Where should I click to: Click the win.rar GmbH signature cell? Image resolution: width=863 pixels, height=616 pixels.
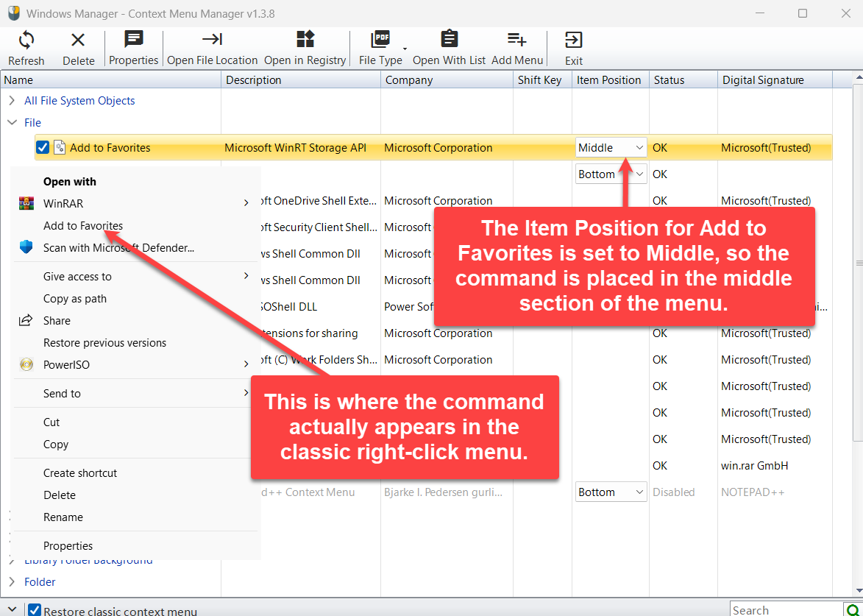755,466
